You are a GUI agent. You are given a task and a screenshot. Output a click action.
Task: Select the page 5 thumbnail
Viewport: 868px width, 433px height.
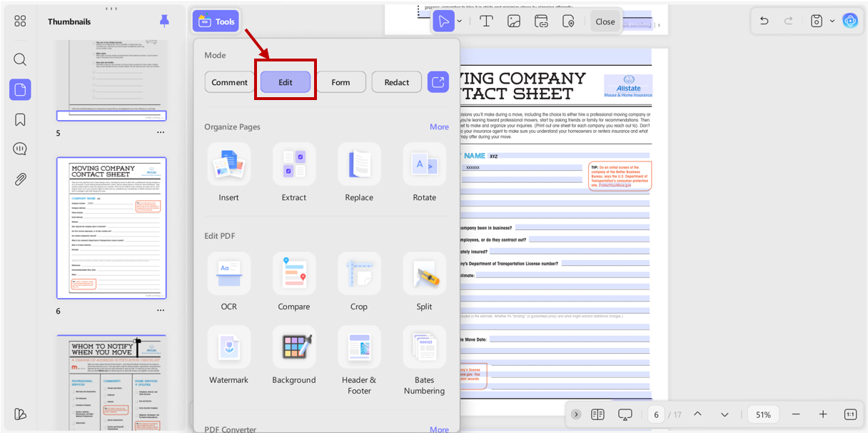point(111,81)
